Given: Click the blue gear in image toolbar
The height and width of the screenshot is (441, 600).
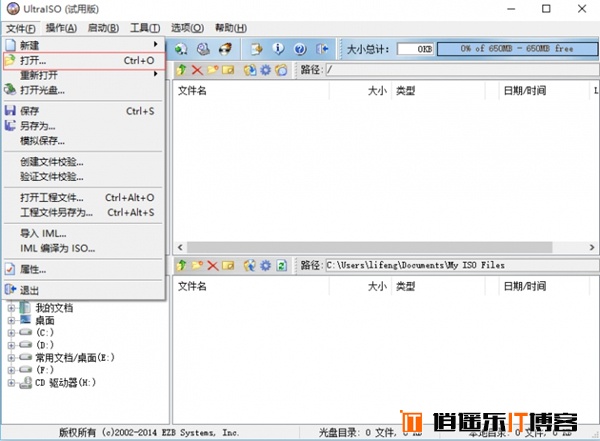Looking at the screenshot, I should 266,70.
